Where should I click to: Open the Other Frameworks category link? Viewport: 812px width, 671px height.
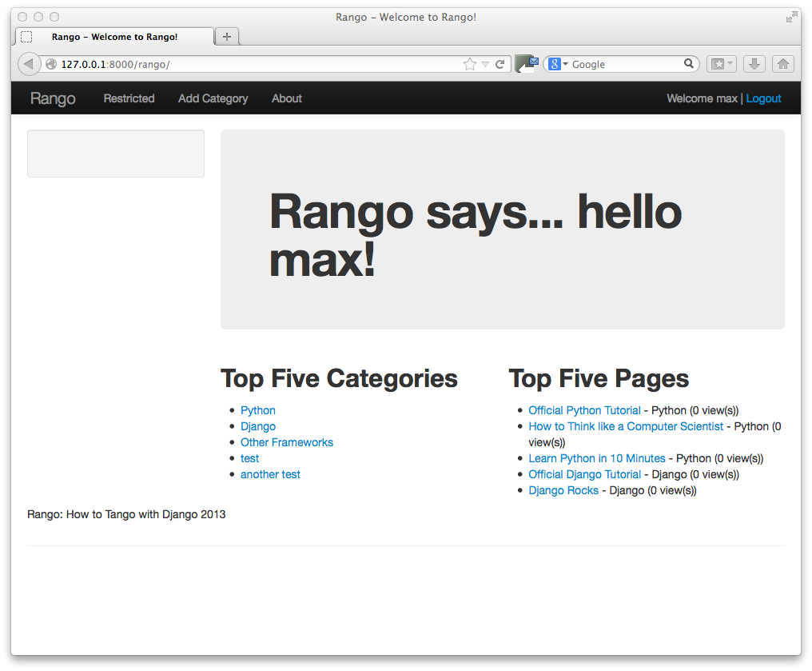pos(286,442)
